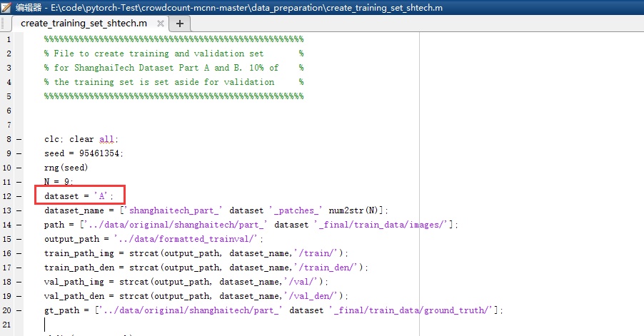Click the dataset value 'A' string
Viewport: 644px width, 336px height.
101,196
